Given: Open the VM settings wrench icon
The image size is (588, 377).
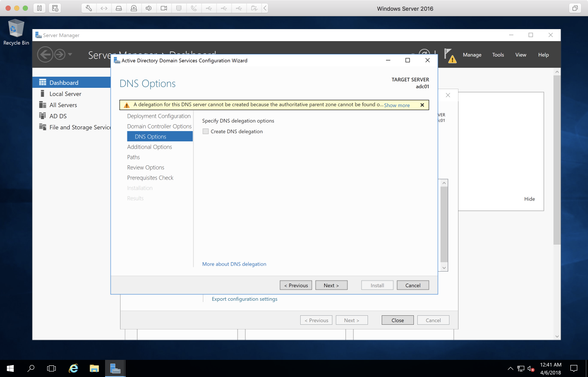Looking at the screenshot, I should point(89,8).
